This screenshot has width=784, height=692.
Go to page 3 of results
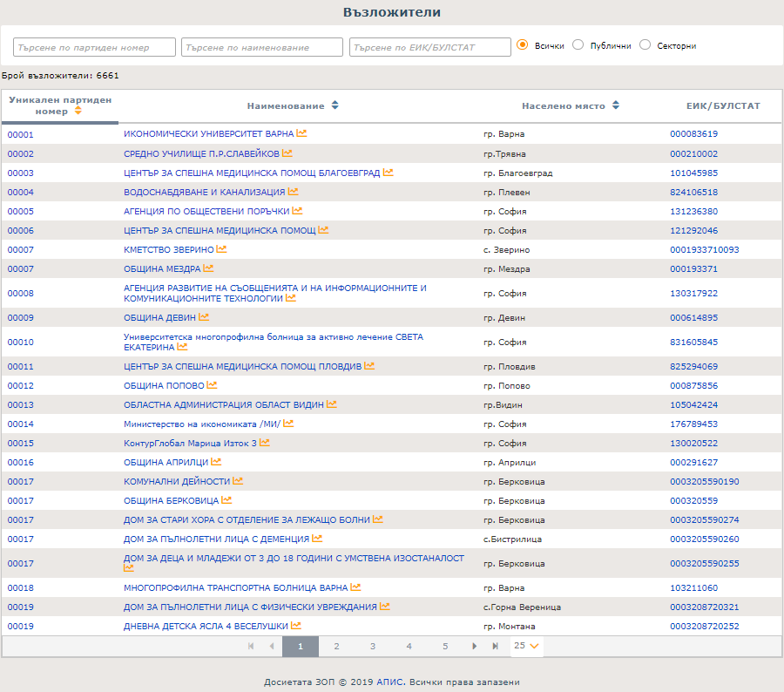[372, 646]
